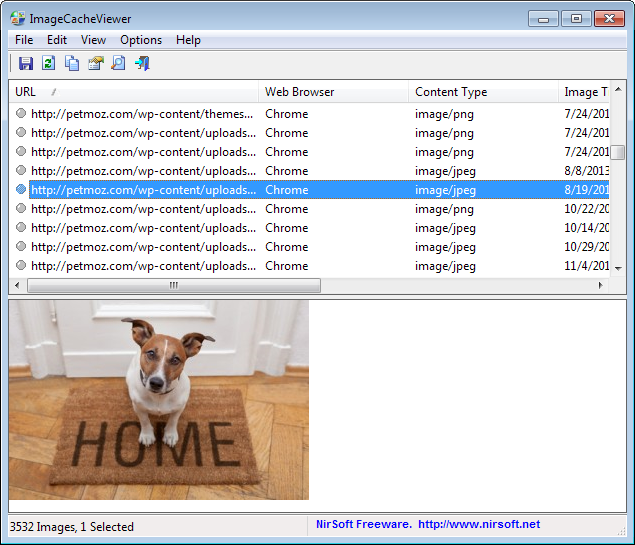Open the Properties toolbar icon

point(96,63)
